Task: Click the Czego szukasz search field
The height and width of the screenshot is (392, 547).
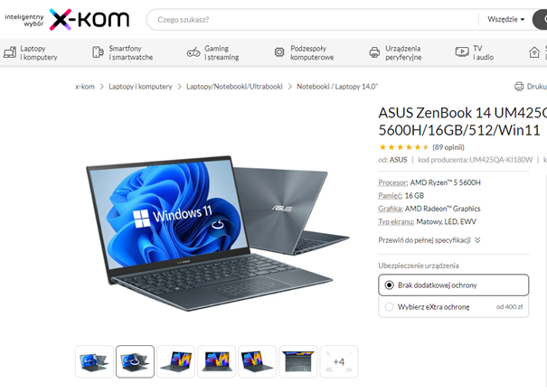Action: click(x=312, y=20)
